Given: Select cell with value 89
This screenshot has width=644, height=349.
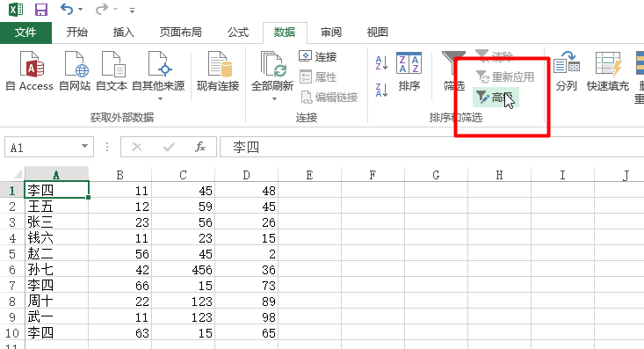Looking at the screenshot, I should click(x=246, y=301).
